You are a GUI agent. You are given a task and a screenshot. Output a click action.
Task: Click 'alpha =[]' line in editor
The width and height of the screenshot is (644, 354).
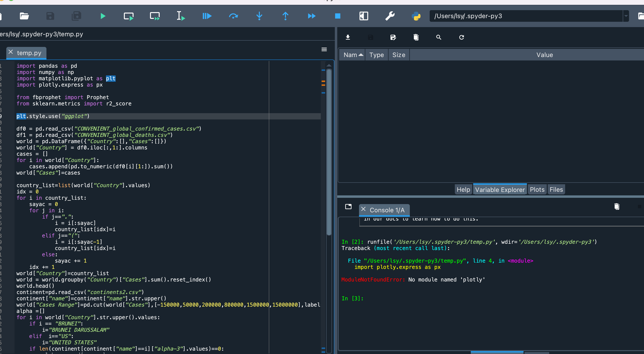click(x=30, y=311)
